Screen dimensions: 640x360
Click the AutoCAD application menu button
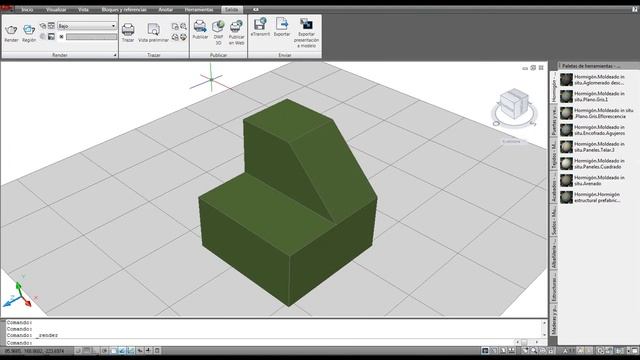(6, 9)
